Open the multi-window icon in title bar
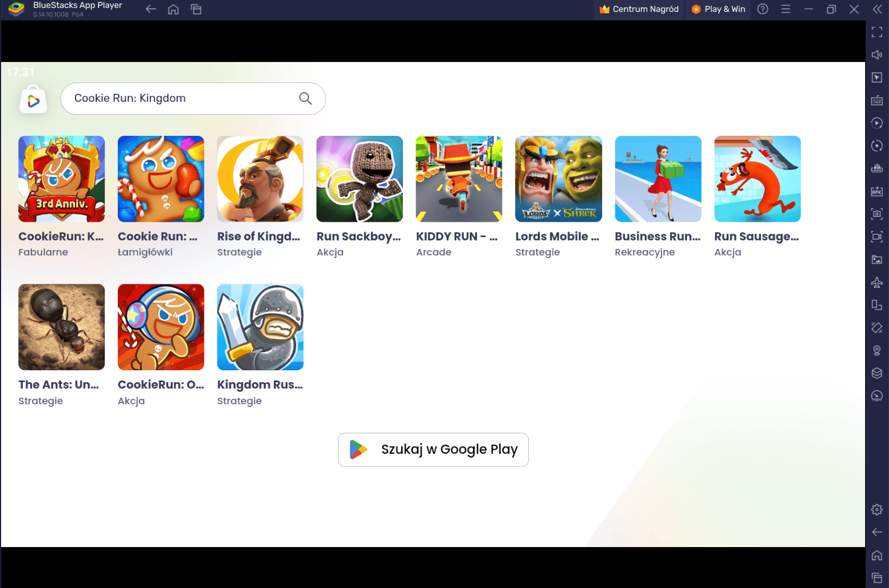This screenshot has height=588, width=889. tap(196, 9)
